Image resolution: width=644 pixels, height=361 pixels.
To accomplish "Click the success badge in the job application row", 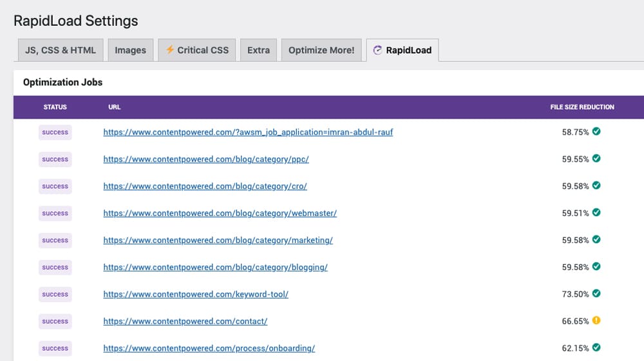I will tap(55, 132).
